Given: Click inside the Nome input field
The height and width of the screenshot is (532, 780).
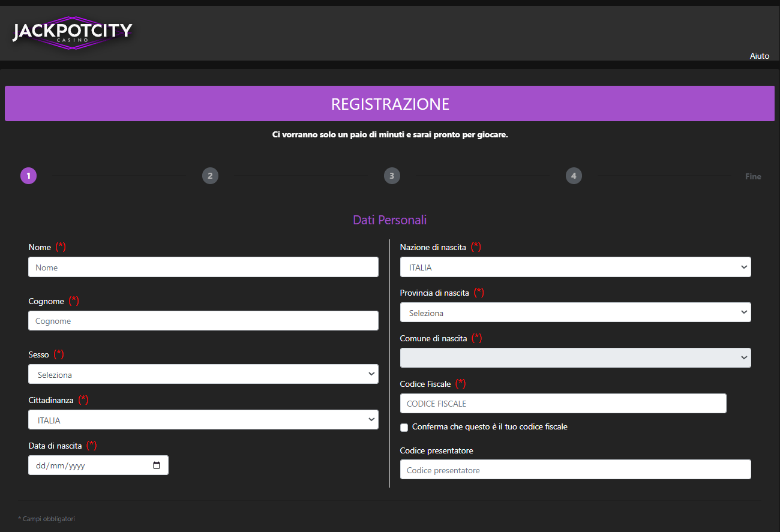Looking at the screenshot, I should pos(203,267).
